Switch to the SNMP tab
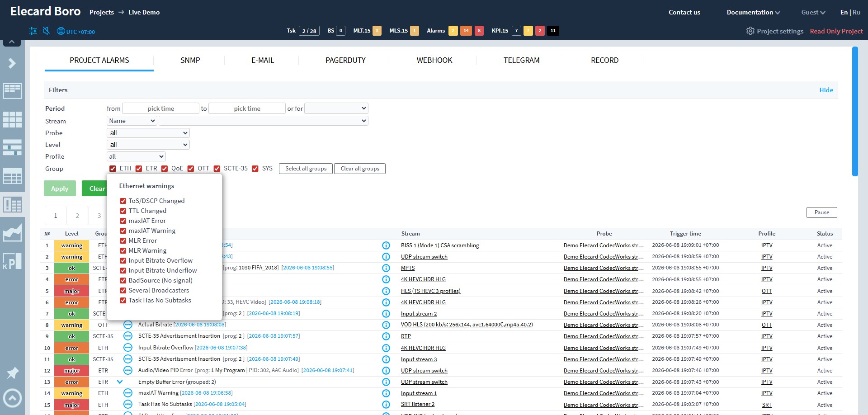Screen dimensions: 868x415 190,60
